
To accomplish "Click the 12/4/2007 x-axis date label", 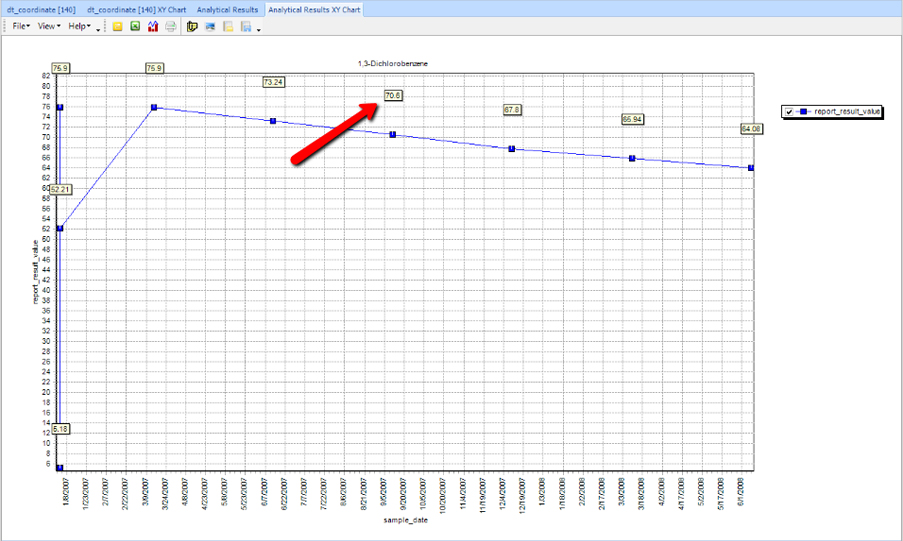I will pyautogui.click(x=503, y=493).
